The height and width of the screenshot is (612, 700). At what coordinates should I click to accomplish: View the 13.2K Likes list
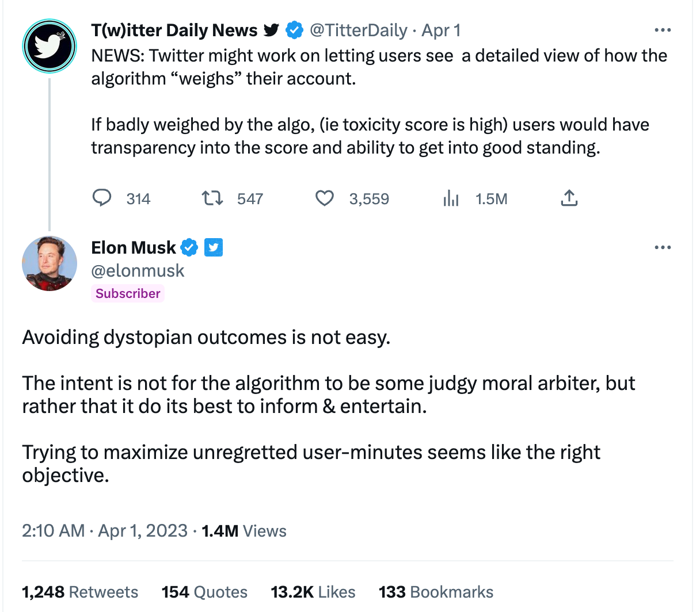(x=313, y=591)
